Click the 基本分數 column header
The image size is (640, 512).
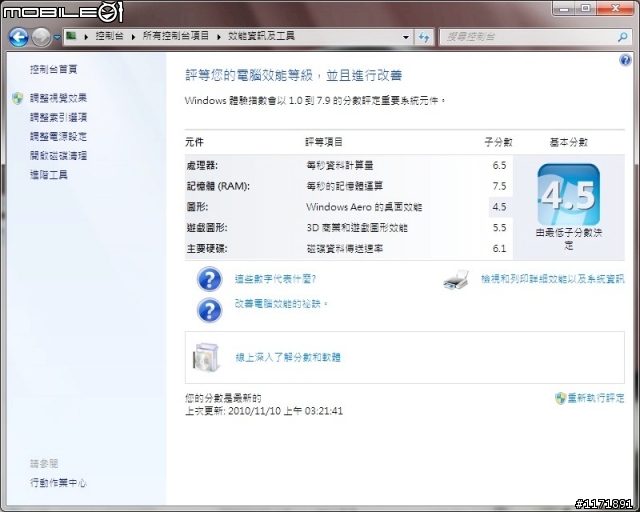pos(569,142)
